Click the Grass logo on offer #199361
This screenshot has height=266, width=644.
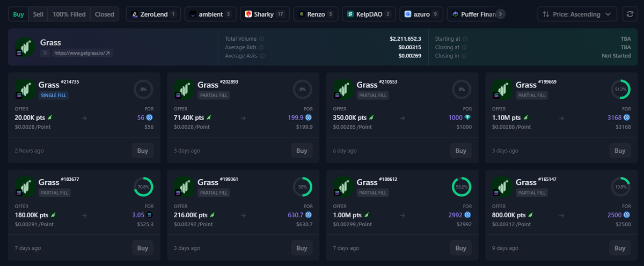[184, 187]
